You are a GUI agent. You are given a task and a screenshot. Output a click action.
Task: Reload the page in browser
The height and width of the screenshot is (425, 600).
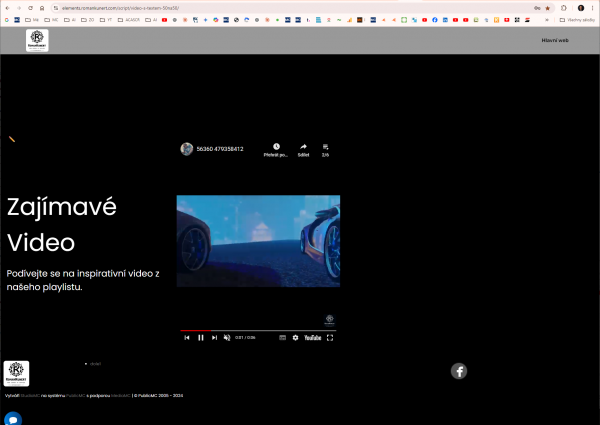pos(29,7)
